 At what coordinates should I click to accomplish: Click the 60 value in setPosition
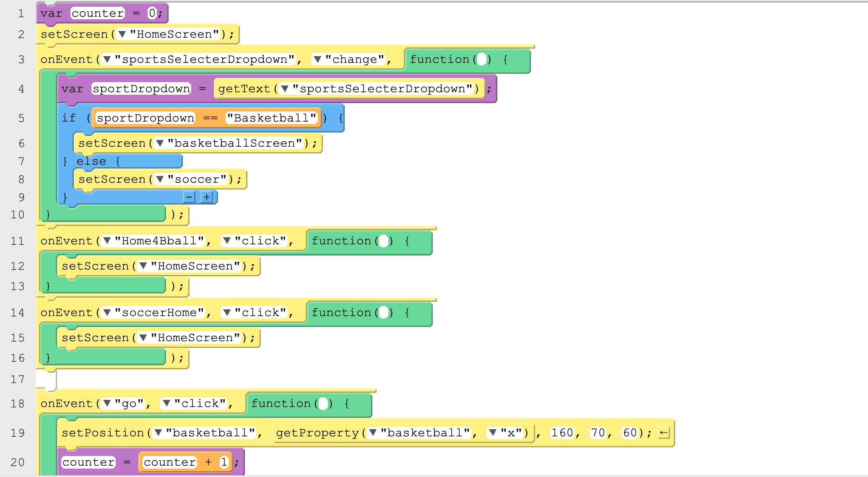pos(630,433)
